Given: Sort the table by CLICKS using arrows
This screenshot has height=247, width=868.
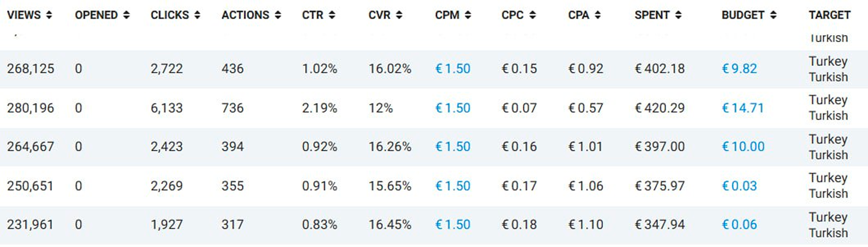Looking at the screenshot, I should point(197,15).
